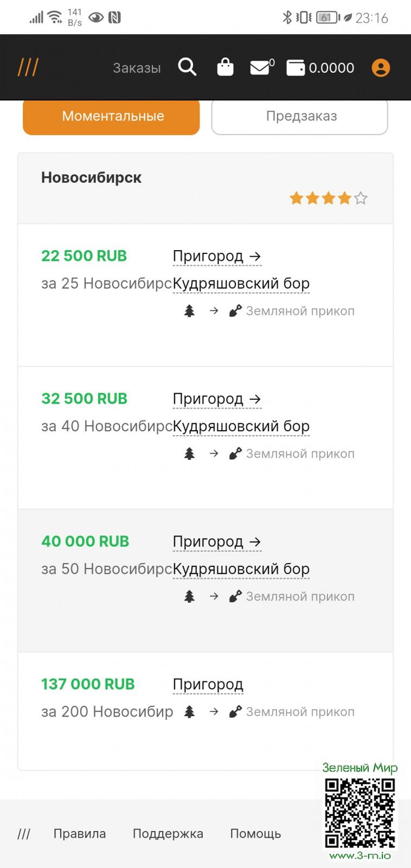411x868 pixels.
Task: Open the orange user profile icon
Action: 381,68
